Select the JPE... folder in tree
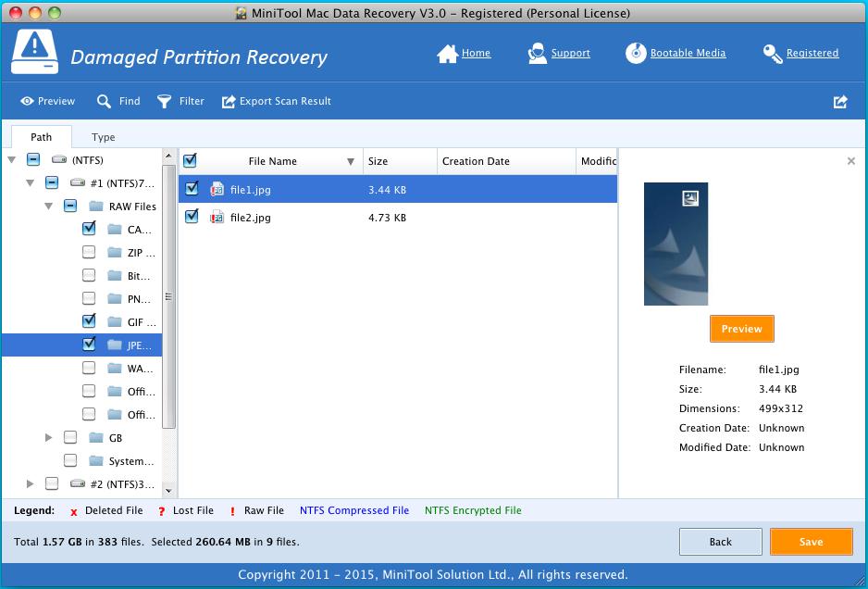The width and height of the screenshot is (868, 589). (x=82, y=345)
